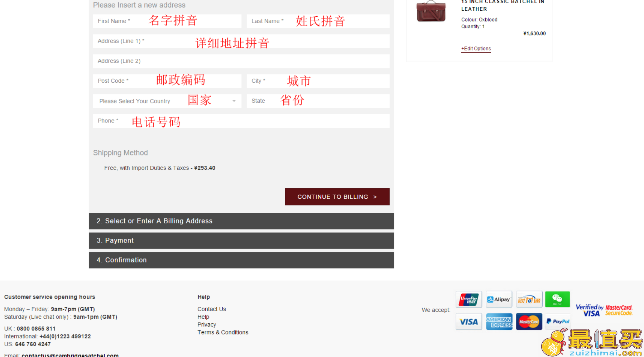Image resolution: width=644 pixels, height=357 pixels.
Task: Click the MasterCard icon
Action: 529,322
